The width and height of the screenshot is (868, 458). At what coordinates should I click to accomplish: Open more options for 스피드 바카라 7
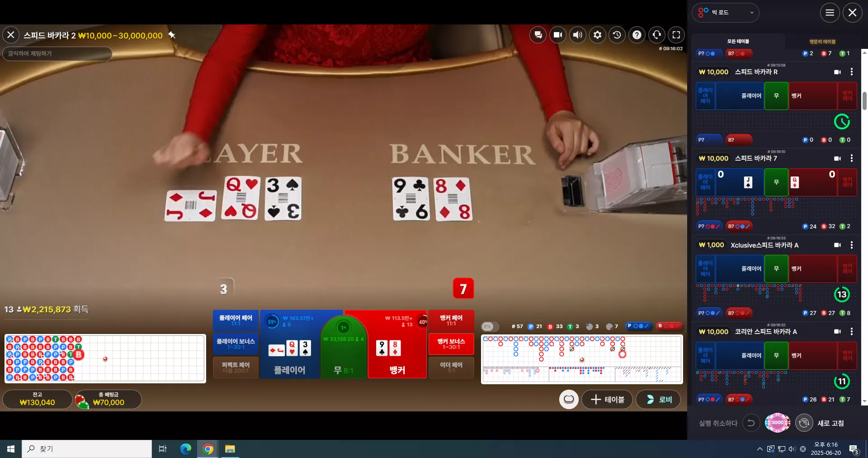(x=852, y=158)
